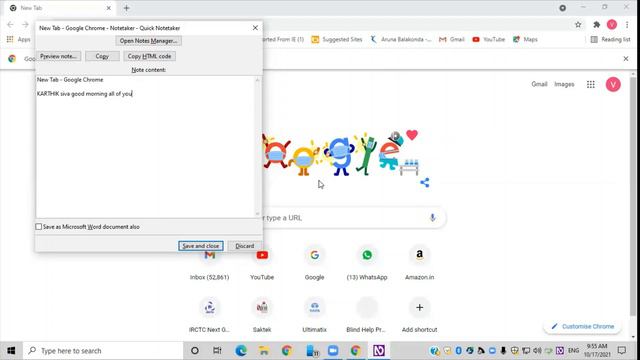This screenshot has height=360, width=640.
Task: Open the notification center icon
Action: point(622,351)
